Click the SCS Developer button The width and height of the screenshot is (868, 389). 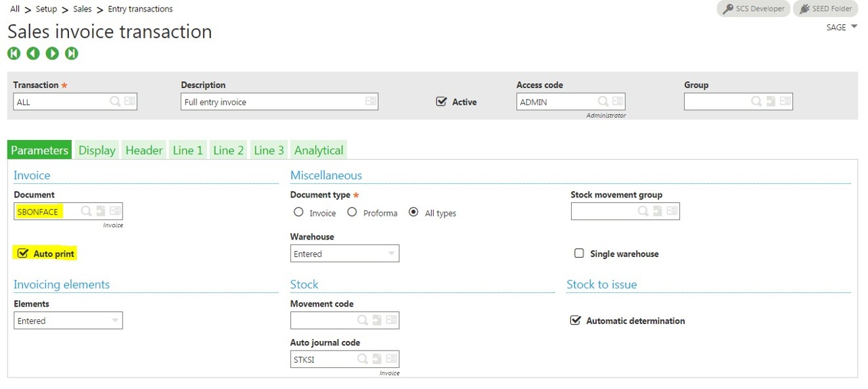tap(753, 9)
